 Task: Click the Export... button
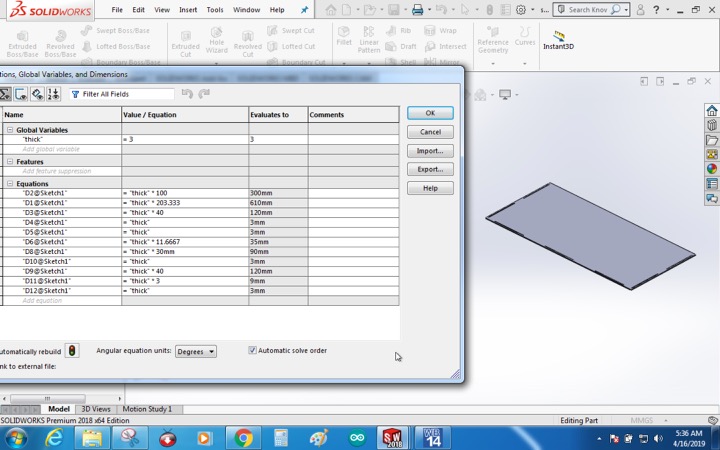point(430,169)
